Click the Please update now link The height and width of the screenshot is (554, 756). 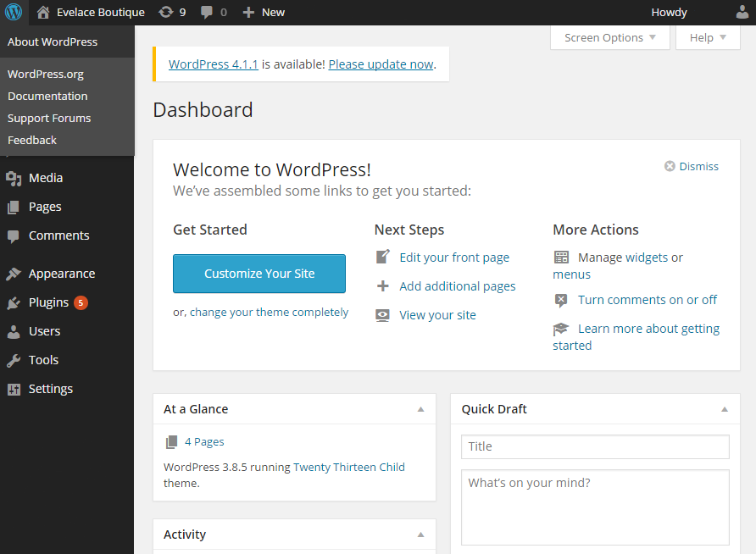pos(381,64)
